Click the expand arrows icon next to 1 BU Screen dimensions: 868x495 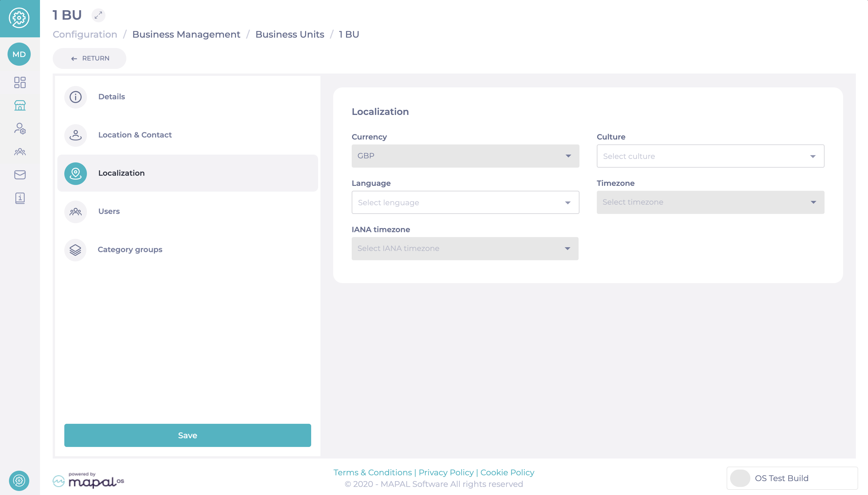tap(98, 15)
